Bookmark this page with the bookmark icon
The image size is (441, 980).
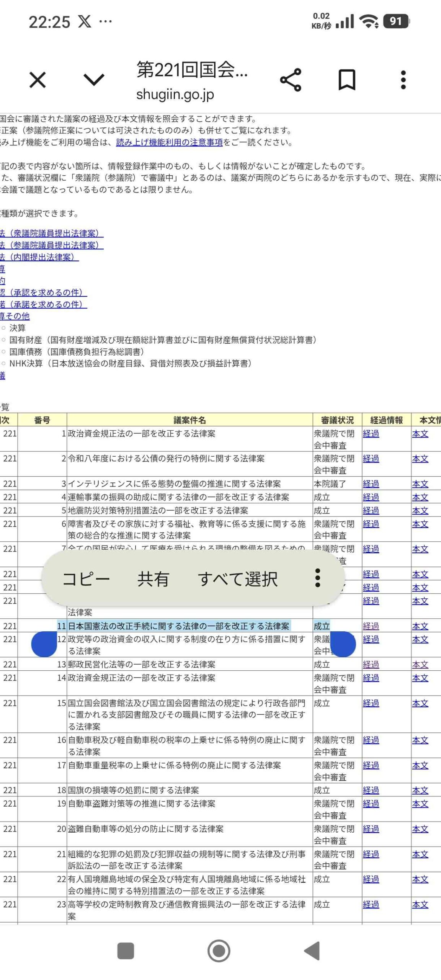pos(347,80)
